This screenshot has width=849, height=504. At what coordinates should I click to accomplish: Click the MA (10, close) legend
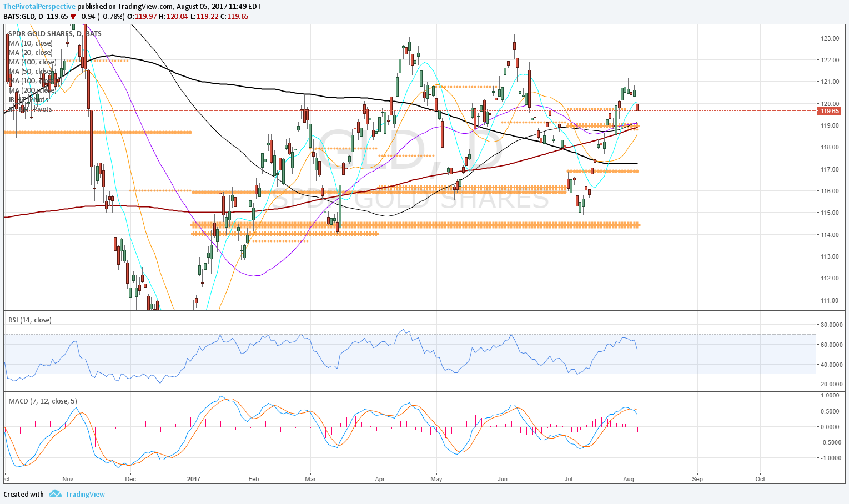(31, 43)
